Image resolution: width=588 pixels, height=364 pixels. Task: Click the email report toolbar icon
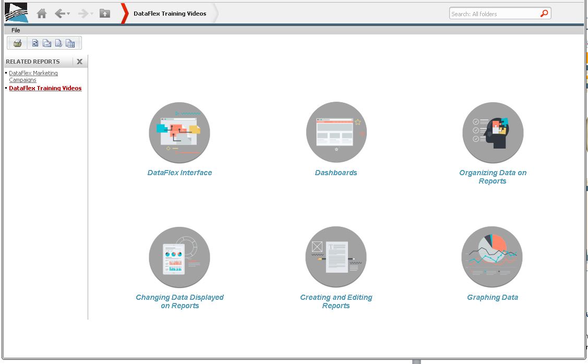point(47,43)
